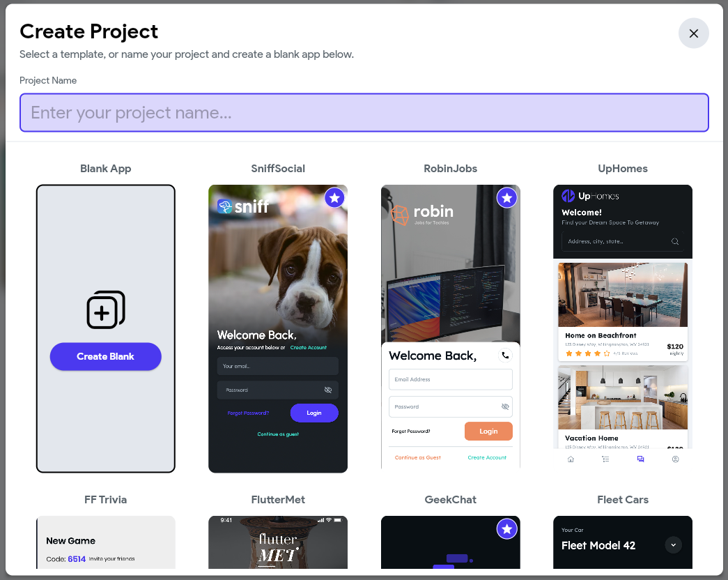This screenshot has height=580, width=728.
Task: Toggle password visibility on SniffSocial login
Action: coord(327,390)
